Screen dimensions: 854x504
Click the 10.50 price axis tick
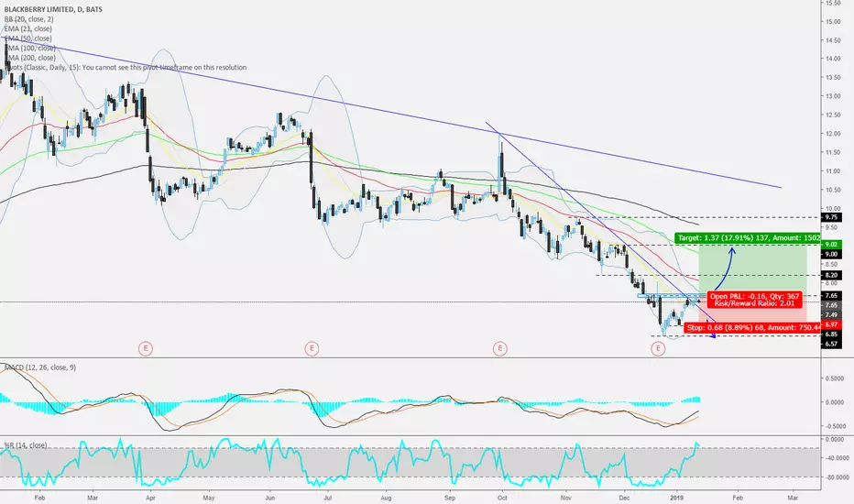pyautogui.click(x=832, y=190)
